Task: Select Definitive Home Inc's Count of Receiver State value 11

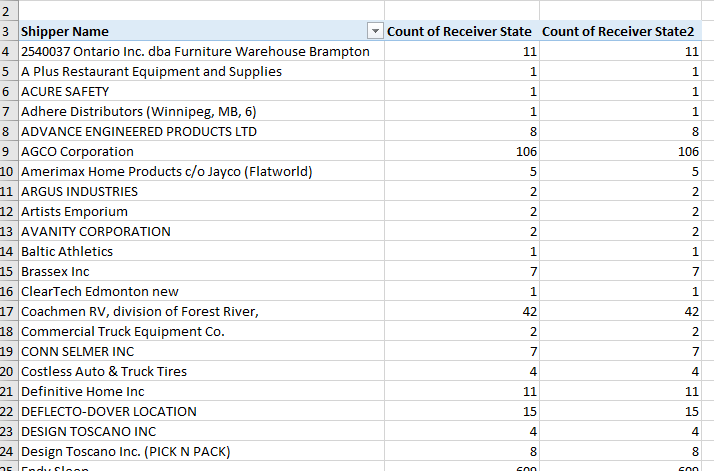Action: coord(462,392)
